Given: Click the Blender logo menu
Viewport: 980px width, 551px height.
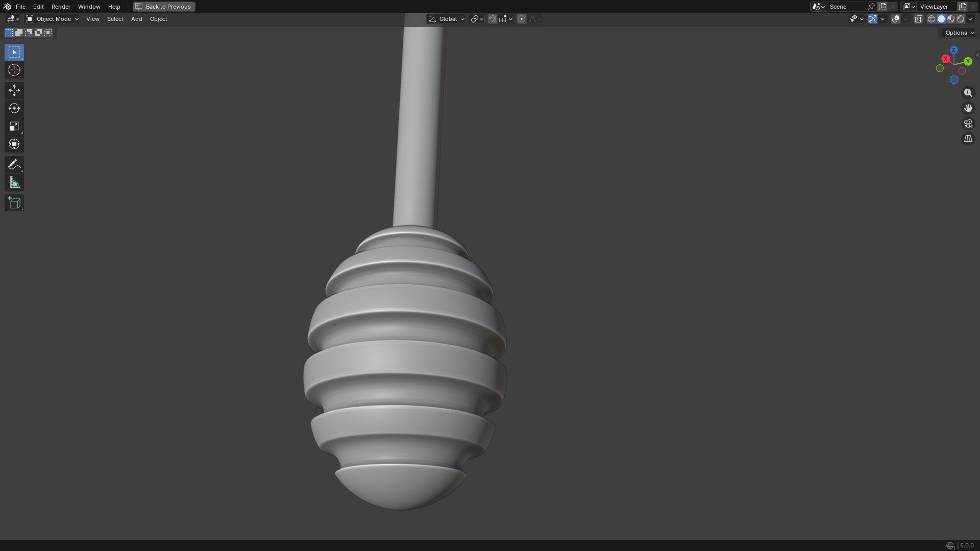Looking at the screenshot, I should coord(7,7).
